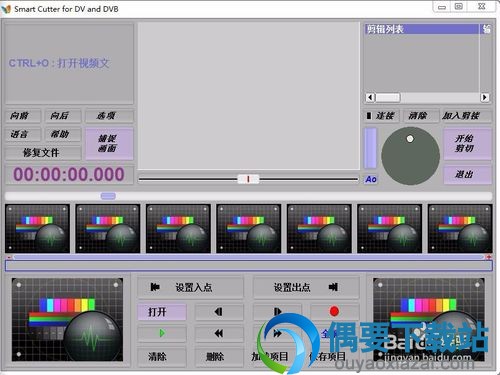The width and height of the screenshot is (500, 375).
Task: Select the sixth filmstrip thumbnail
Action: tap(389, 229)
